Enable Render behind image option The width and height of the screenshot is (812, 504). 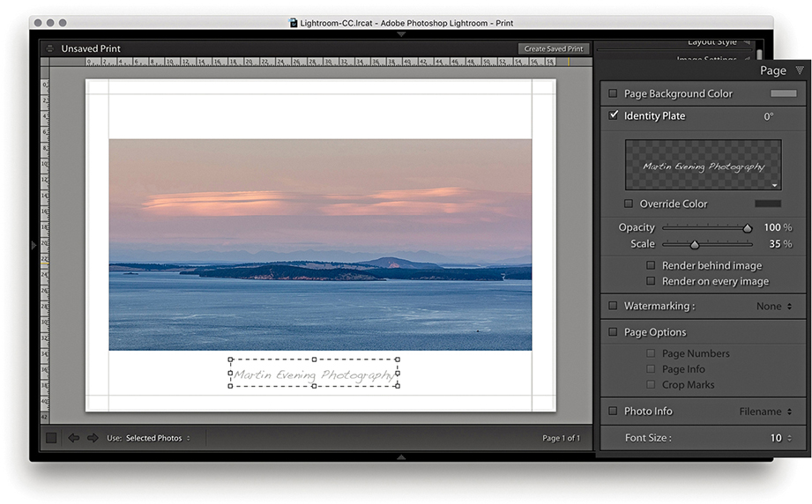652,265
